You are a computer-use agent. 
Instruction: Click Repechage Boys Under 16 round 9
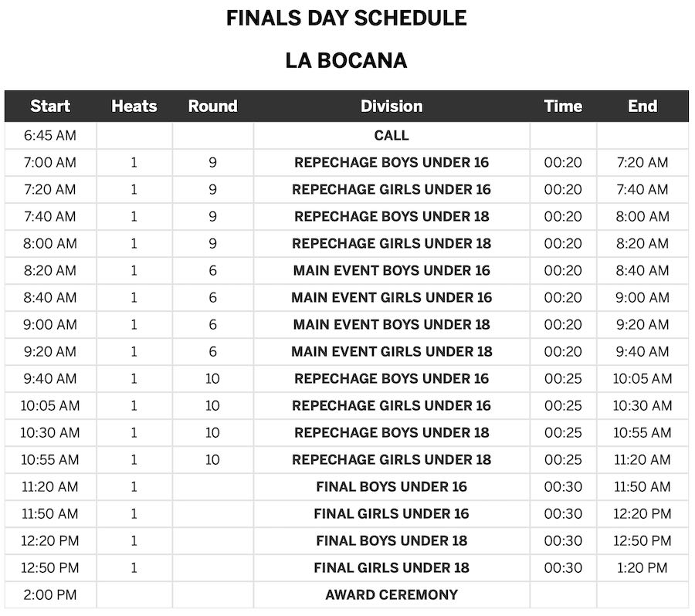coord(392,162)
